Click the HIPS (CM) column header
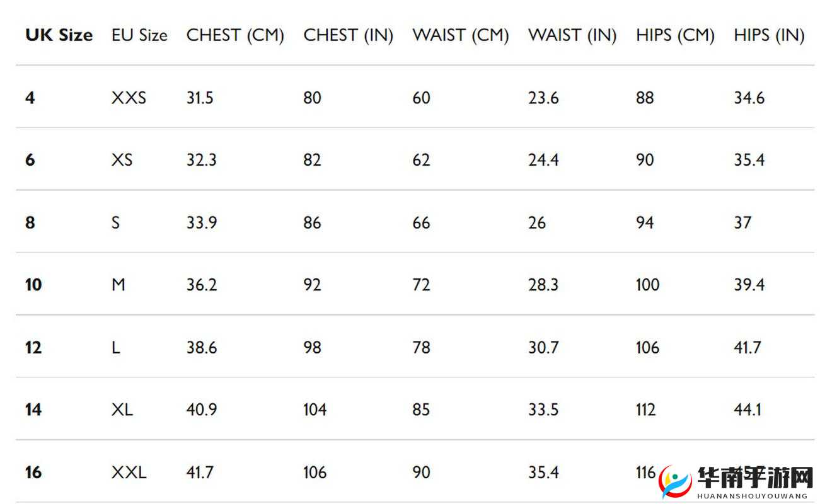Image resolution: width=820 pixels, height=504 pixels. (x=675, y=35)
